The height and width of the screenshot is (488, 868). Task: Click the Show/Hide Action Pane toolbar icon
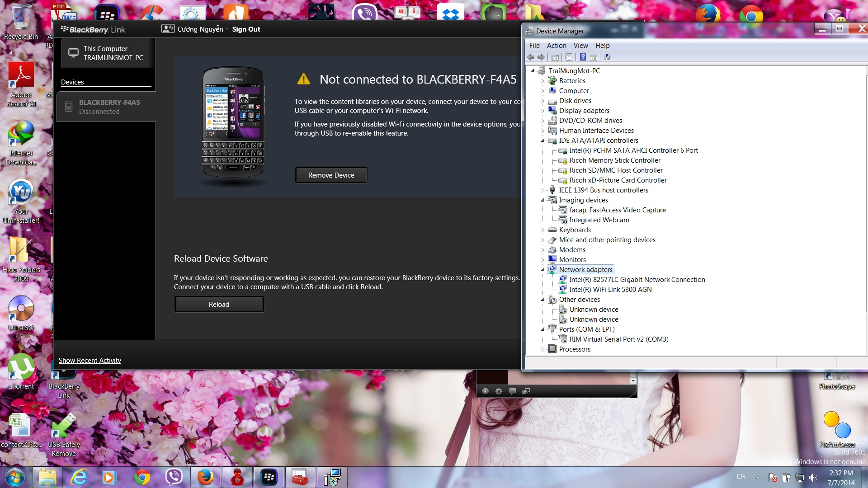click(x=594, y=57)
